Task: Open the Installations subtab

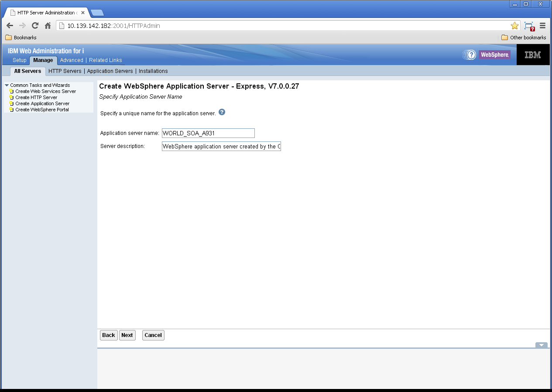Action: (153, 71)
